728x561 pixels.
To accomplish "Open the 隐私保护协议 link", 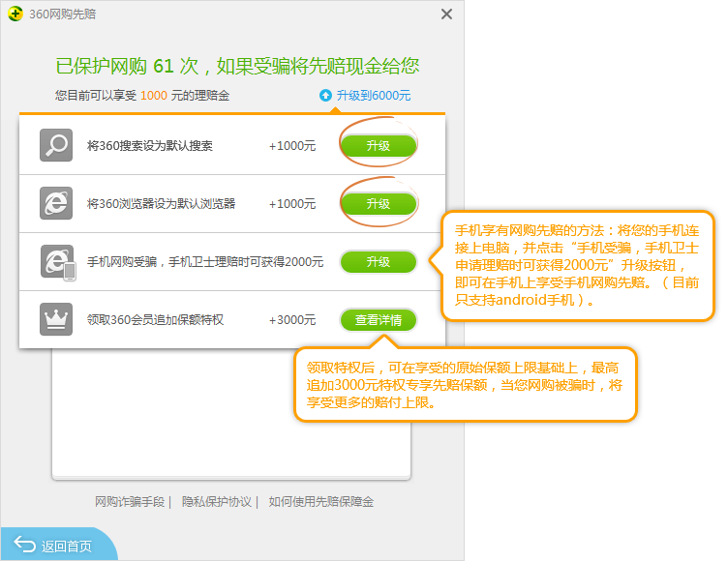I will [x=216, y=502].
